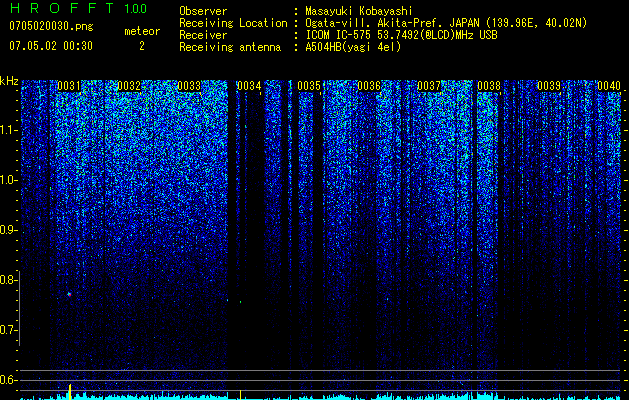Click the 0.8 kHz axis label
The width and height of the screenshot is (629, 400).
pos(8,280)
